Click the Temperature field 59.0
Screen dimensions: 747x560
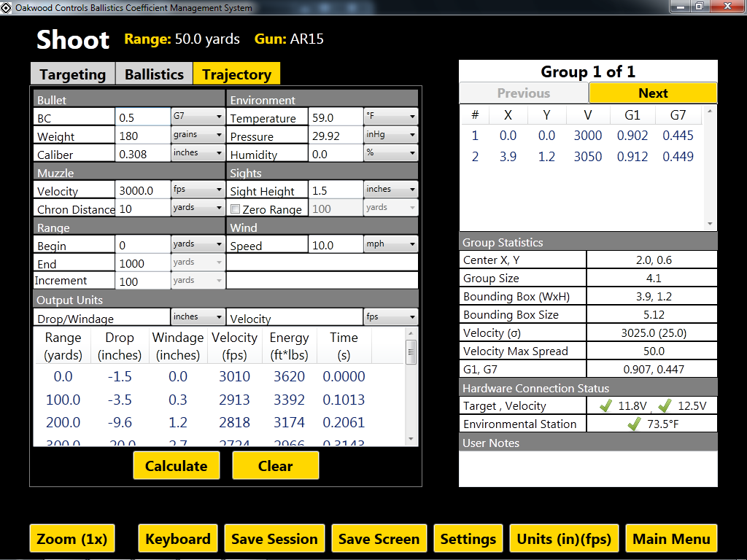point(336,117)
